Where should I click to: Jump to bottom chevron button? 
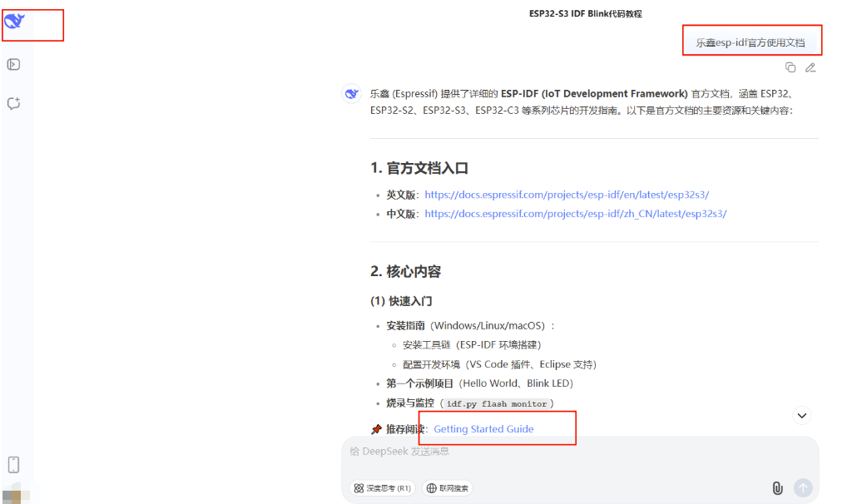pyautogui.click(x=802, y=416)
